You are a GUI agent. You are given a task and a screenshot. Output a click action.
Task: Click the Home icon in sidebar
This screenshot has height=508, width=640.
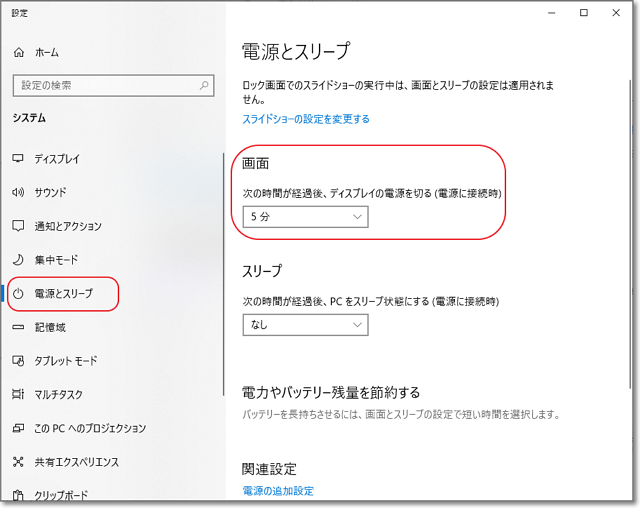click(18, 52)
